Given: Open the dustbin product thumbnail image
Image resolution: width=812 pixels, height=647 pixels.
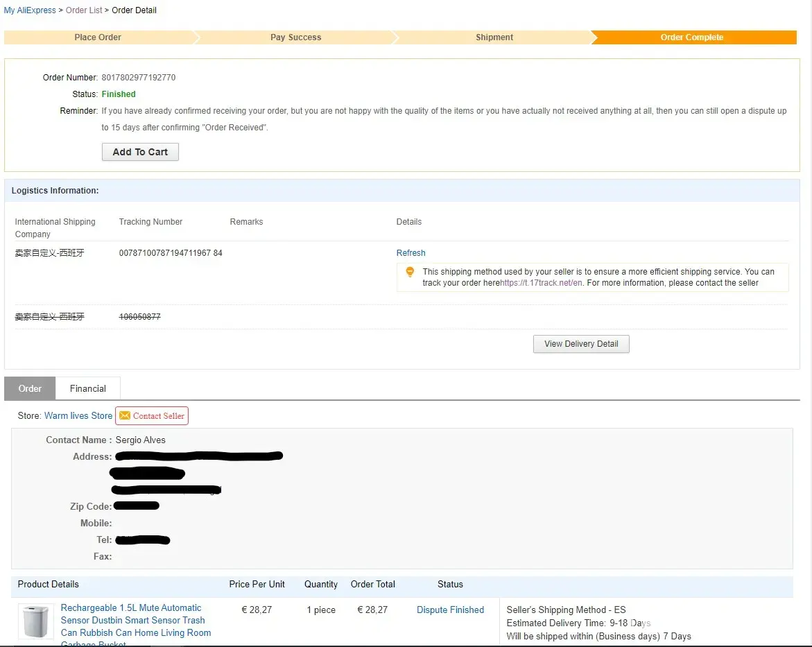Looking at the screenshot, I should tap(36, 621).
